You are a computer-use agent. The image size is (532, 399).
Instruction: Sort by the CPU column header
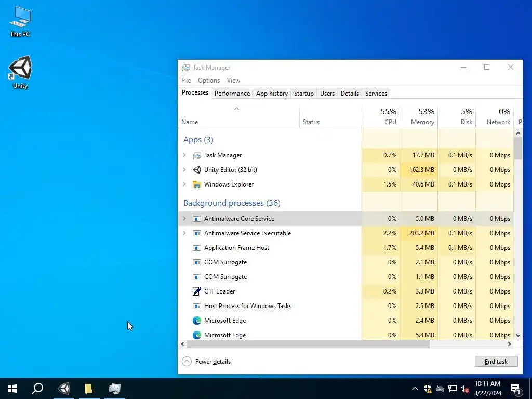[381, 117]
